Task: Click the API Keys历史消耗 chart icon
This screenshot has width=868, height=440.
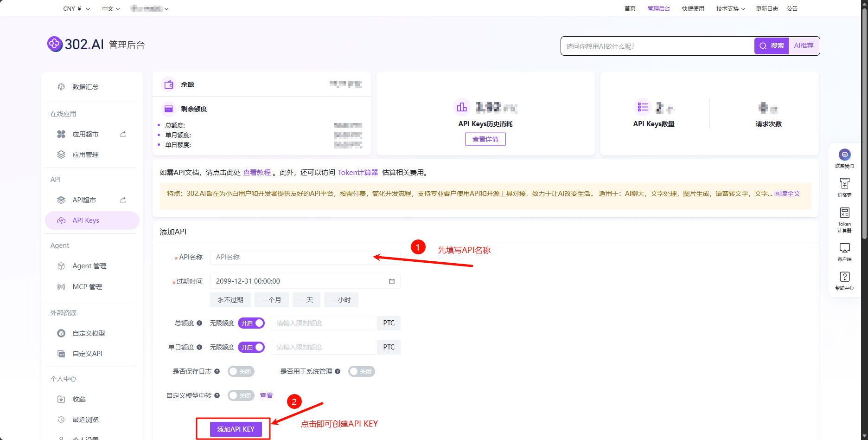Action: [x=462, y=107]
